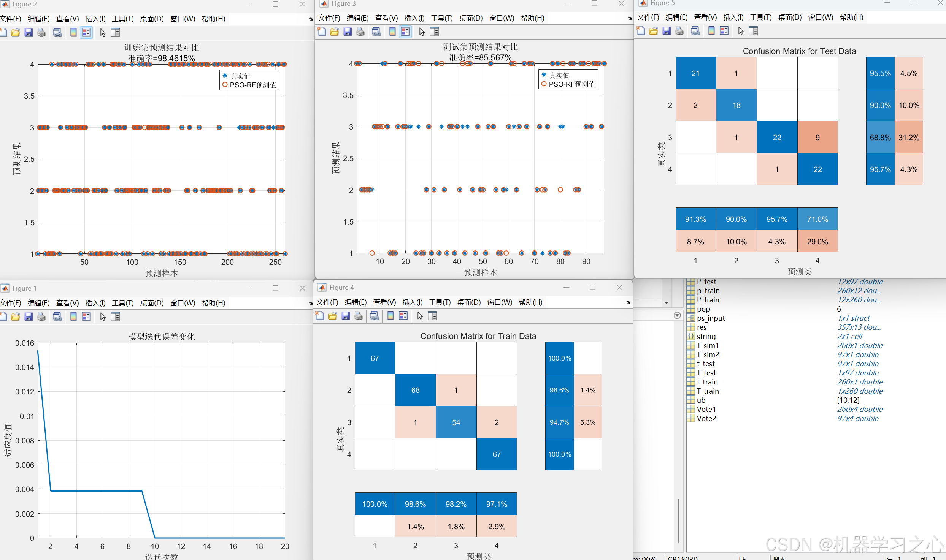Screen dimensions: 946x560
Task: Open 插入(I) menu in Figure 1
Action: pos(95,303)
